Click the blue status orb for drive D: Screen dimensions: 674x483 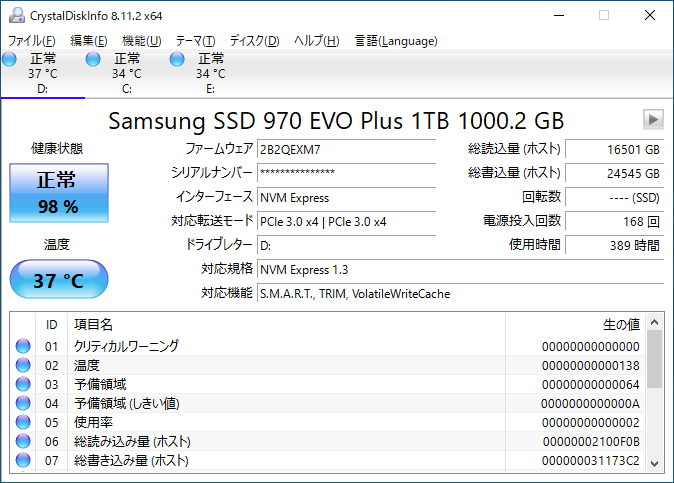[x=9, y=59]
